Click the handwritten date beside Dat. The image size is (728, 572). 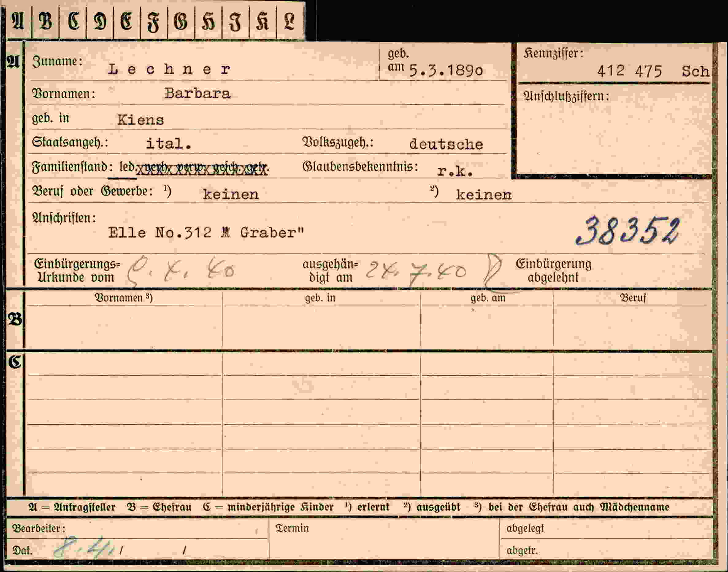click(84, 547)
